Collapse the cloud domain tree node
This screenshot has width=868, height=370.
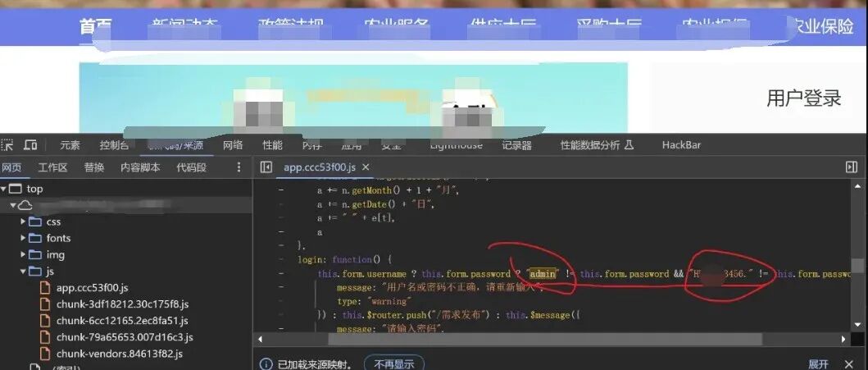tap(13, 205)
